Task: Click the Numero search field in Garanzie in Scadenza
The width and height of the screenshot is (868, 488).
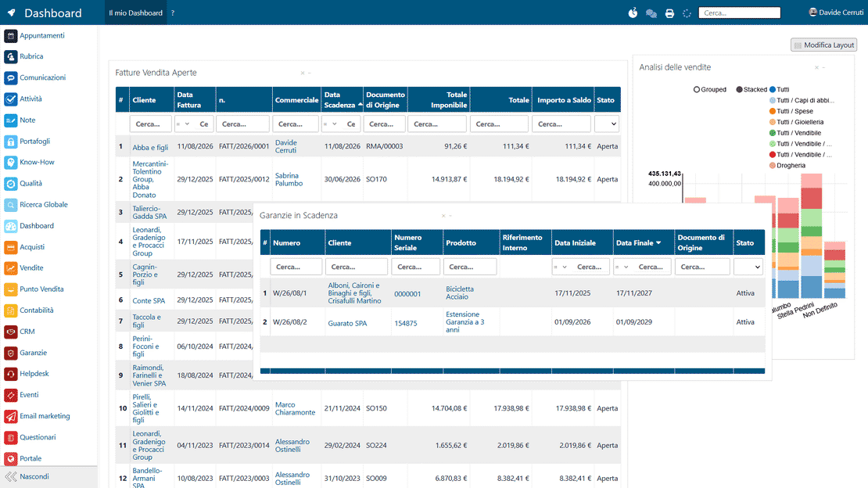Action: (x=296, y=267)
